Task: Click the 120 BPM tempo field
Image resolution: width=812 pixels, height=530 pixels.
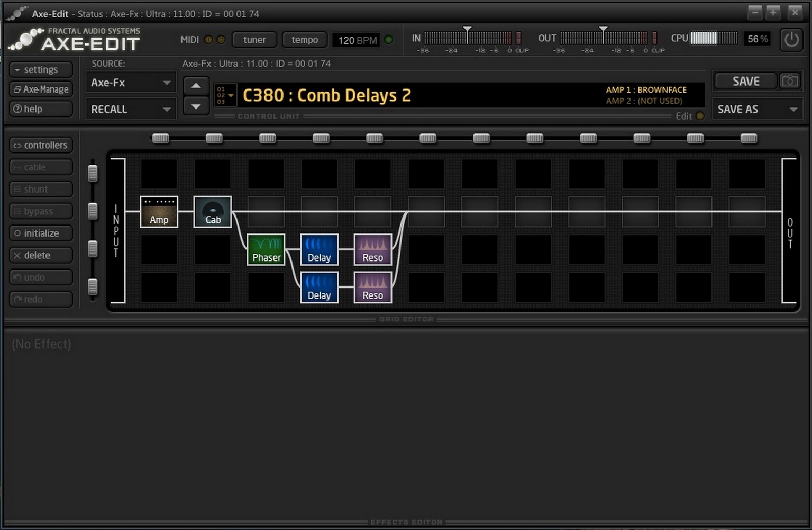Action: [357, 40]
